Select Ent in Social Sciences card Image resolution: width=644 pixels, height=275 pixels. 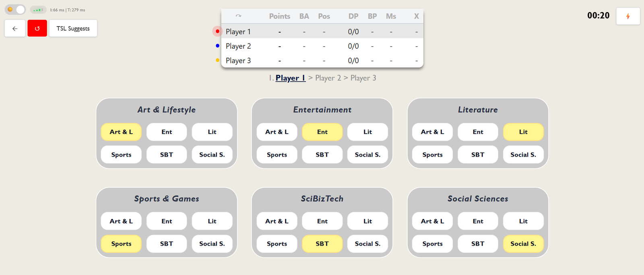478,221
